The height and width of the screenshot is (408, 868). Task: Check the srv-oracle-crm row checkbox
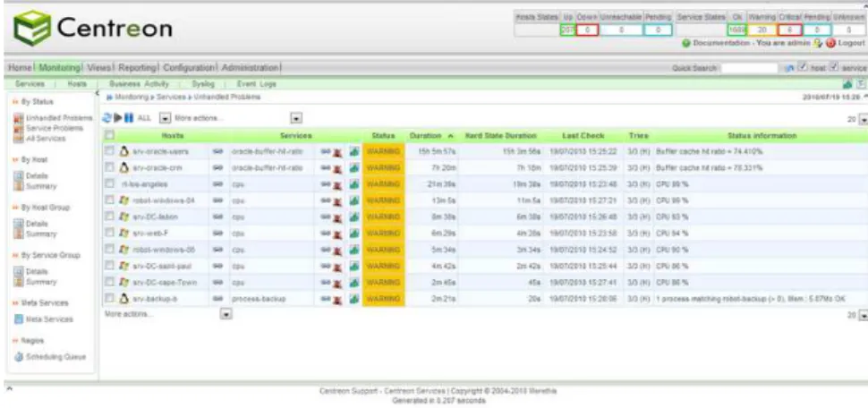click(x=109, y=167)
